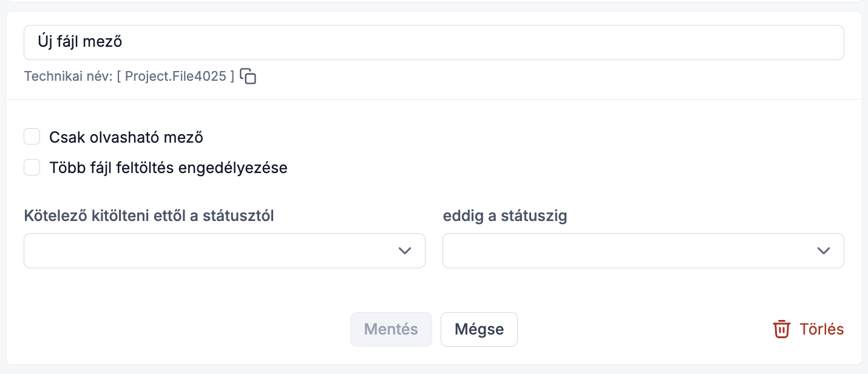Click the 'Csak olvasható mező' label text

(x=126, y=137)
